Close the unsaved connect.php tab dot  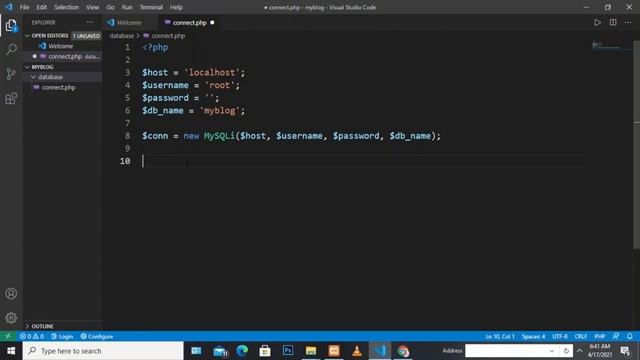click(x=212, y=23)
